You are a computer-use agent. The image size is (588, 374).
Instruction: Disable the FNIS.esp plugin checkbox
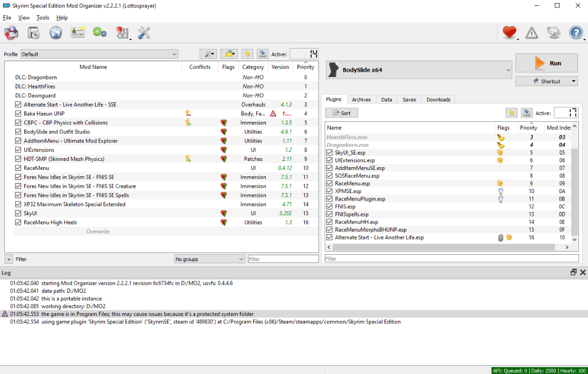coord(329,207)
